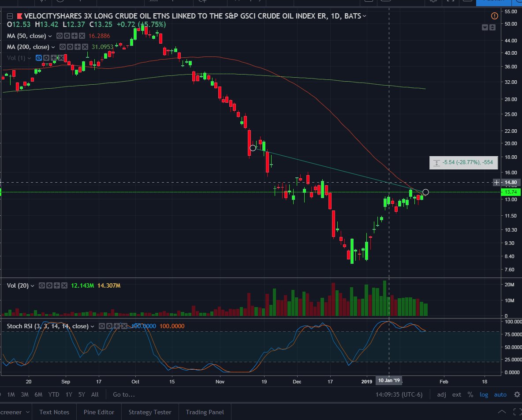
Task: Hide the MA (200, close) indicator
Action: (63, 47)
